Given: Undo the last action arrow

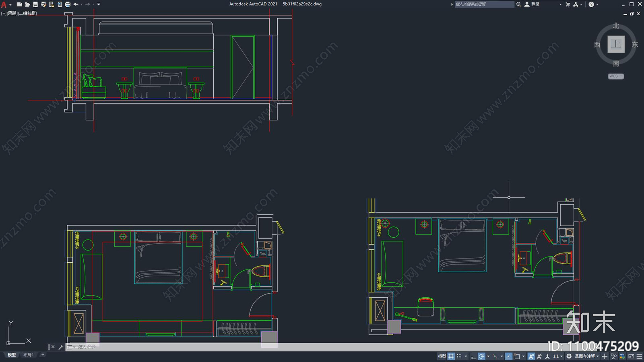Looking at the screenshot, I should tap(76, 4).
